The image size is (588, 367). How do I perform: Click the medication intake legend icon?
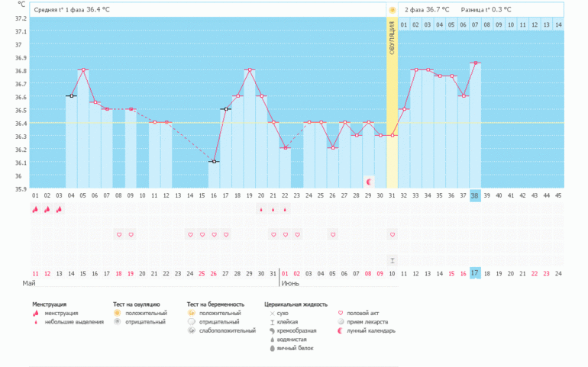(x=341, y=322)
